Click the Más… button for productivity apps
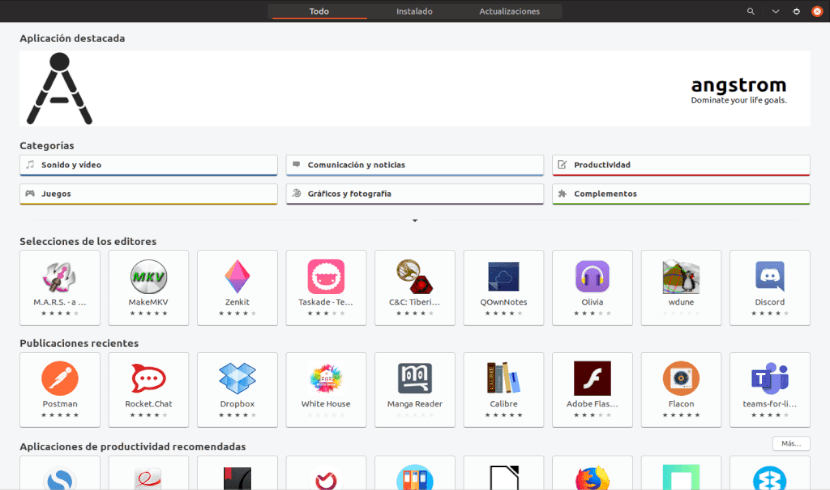 point(790,443)
